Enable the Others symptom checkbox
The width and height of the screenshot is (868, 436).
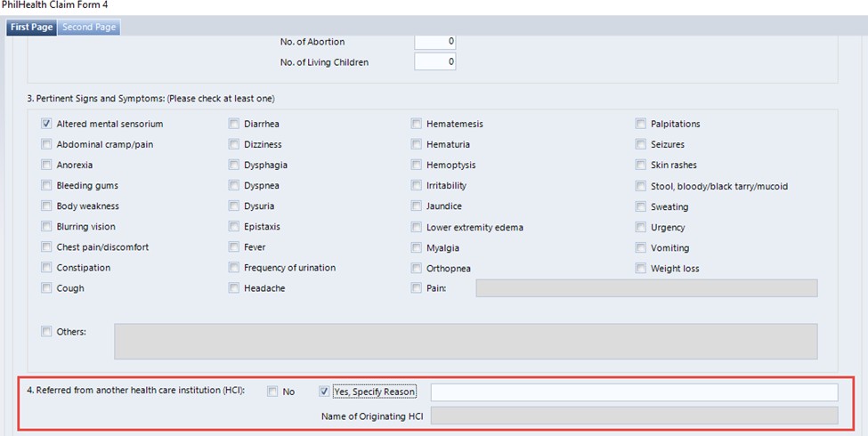pos(47,332)
